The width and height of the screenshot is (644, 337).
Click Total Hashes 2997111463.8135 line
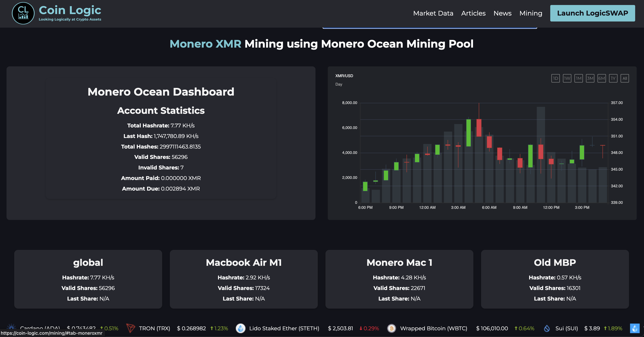coord(161,147)
